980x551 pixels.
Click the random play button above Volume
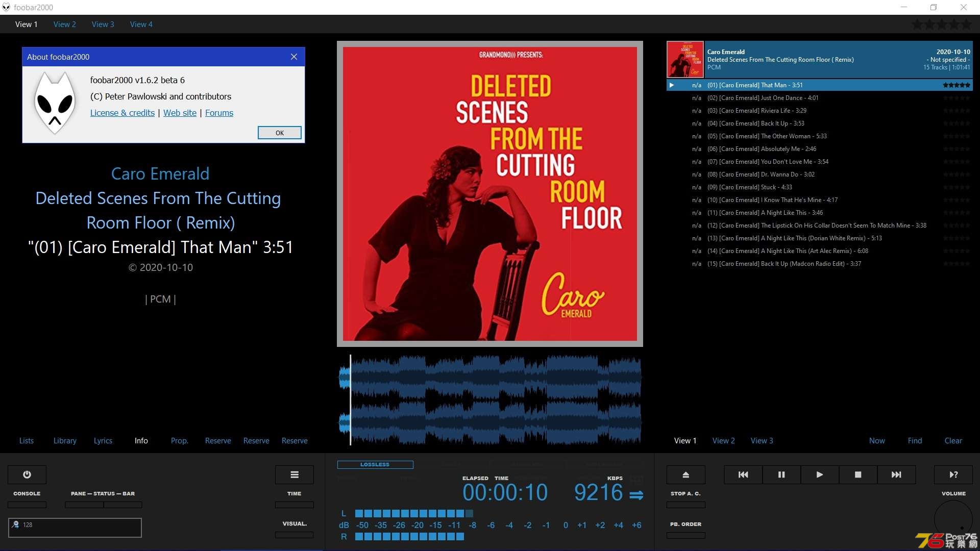[953, 474]
